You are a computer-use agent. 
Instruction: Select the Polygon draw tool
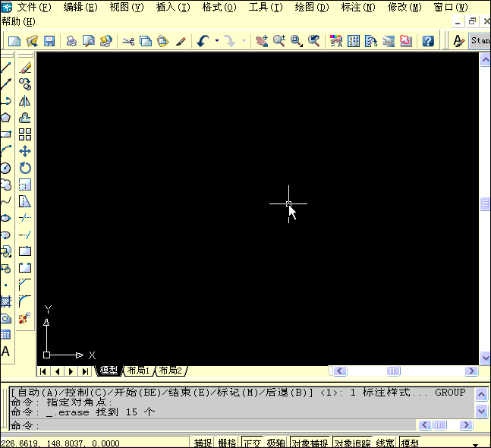[x=5, y=118]
